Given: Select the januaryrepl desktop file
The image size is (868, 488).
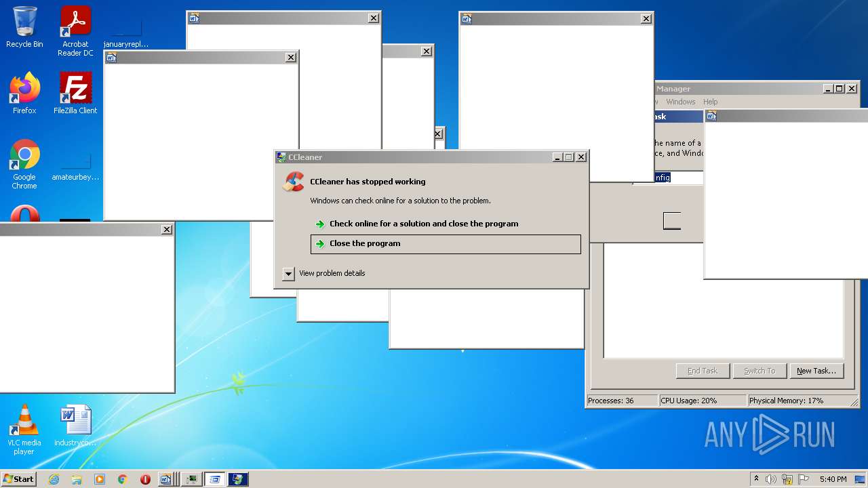Looking at the screenshot, I should point(126,31).
